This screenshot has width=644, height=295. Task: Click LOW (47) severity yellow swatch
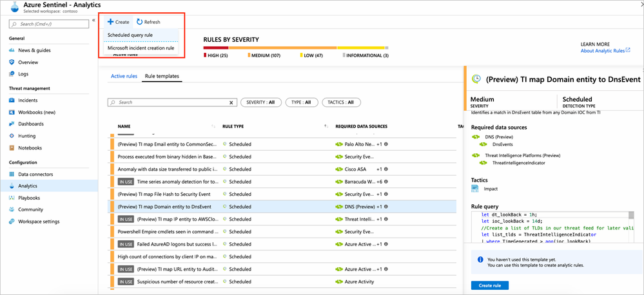(302, 55)
